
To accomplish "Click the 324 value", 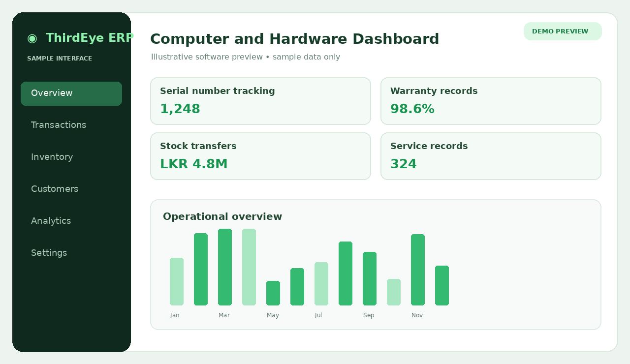I will tap(404, 164).
